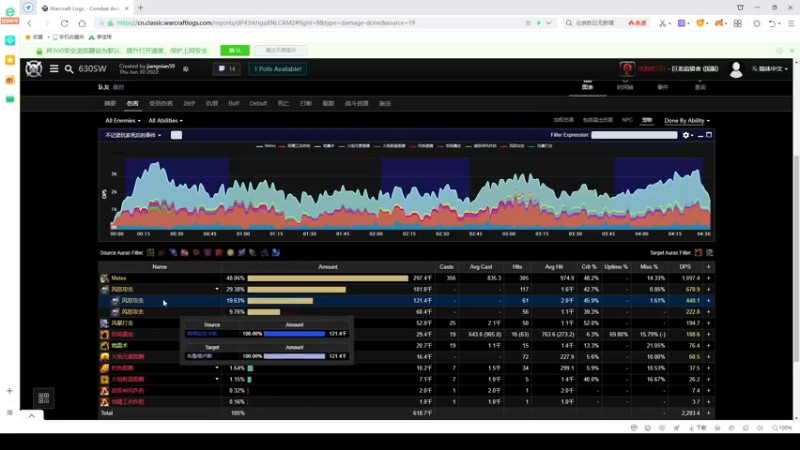Screen dimensions: 800x450
Task: Click the Melee 48.06% amount bar
Action: (x=328, y=278)
